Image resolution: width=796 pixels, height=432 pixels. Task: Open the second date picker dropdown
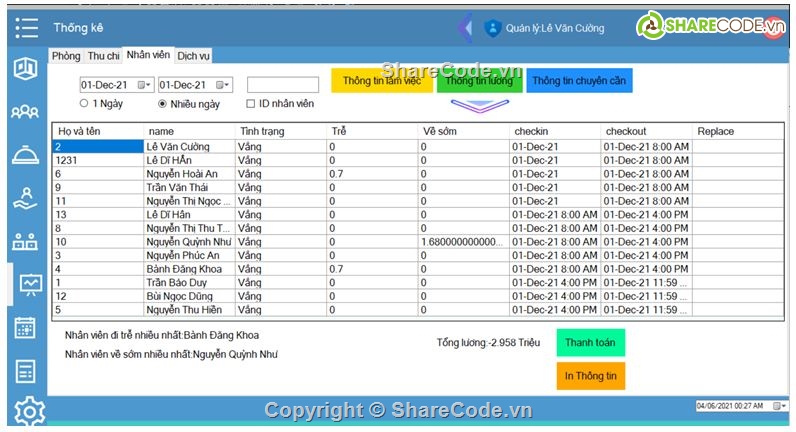point(223,85)
